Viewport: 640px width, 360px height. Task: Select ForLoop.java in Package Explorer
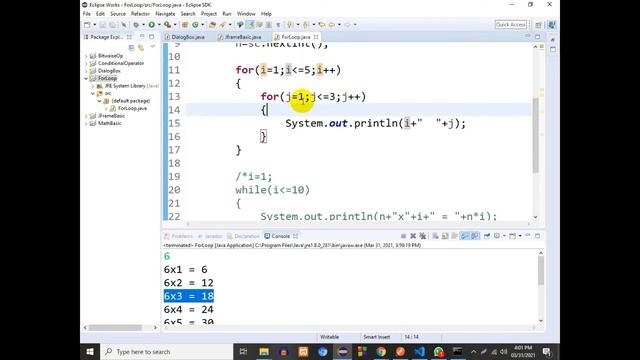tap(132, 109)
